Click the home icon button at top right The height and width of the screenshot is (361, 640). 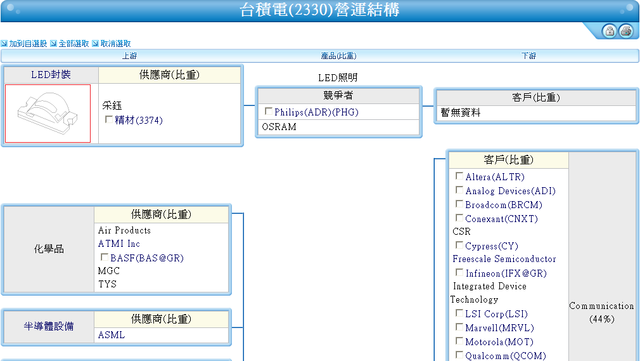[609, 31]
